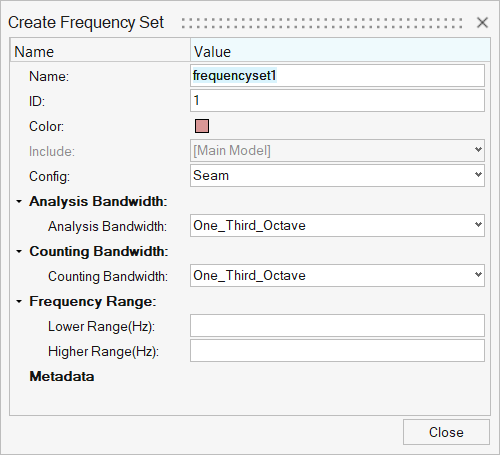Click the Color: label

click(x=47, y=127)
